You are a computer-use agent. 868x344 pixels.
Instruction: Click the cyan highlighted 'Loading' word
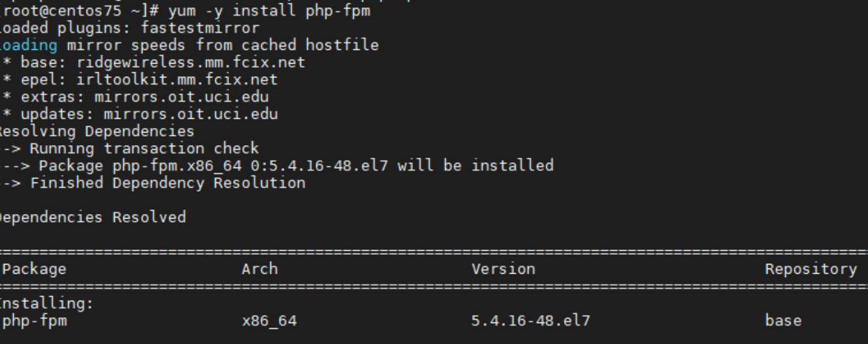[28, 45]
